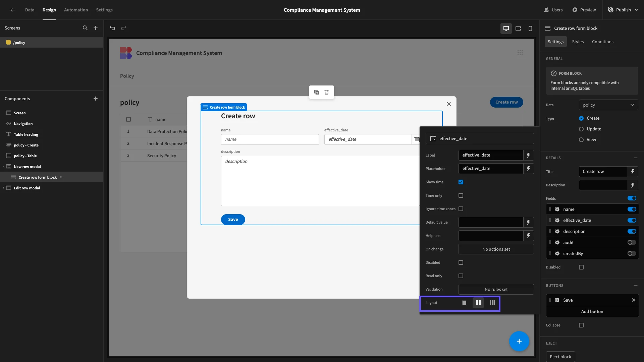Click the Add button option

coord(592,311)
